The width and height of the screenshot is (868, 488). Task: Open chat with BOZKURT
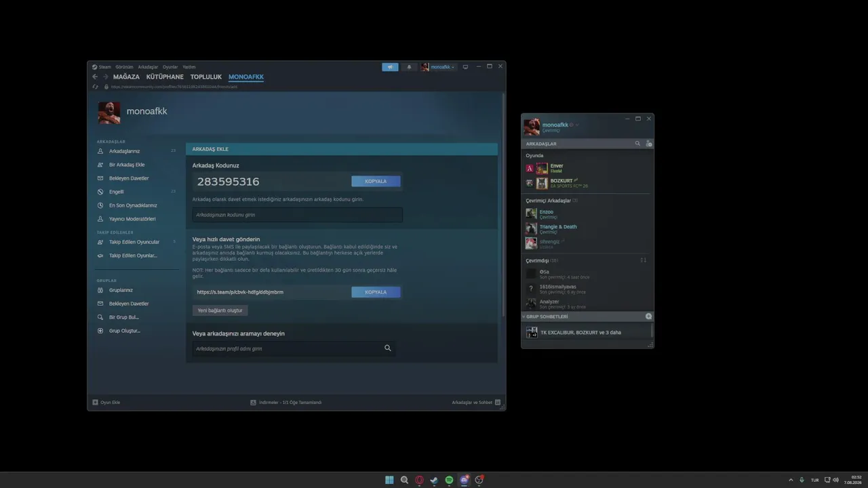point(587,183)
